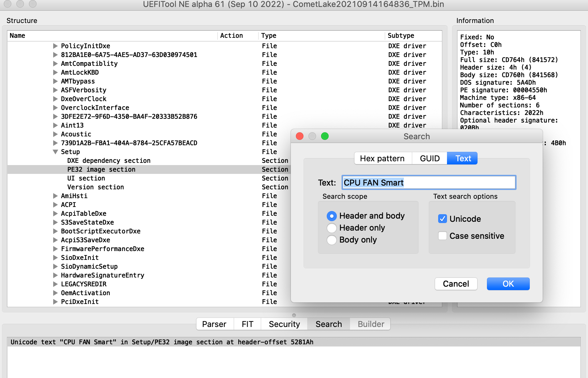The image size is (588, 378).
Task: Expand the OemActivation node arrow
Action: 55,293
